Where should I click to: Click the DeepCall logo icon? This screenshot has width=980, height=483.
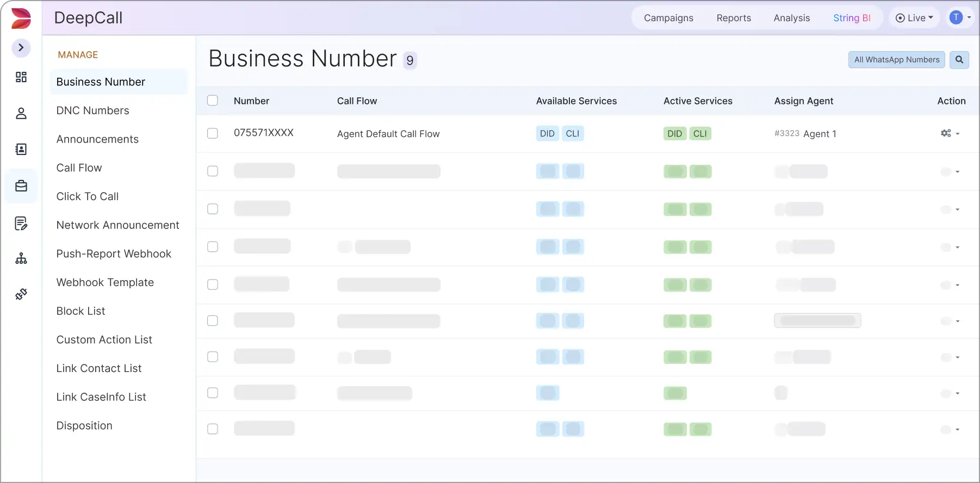click(x=21, y=18)
